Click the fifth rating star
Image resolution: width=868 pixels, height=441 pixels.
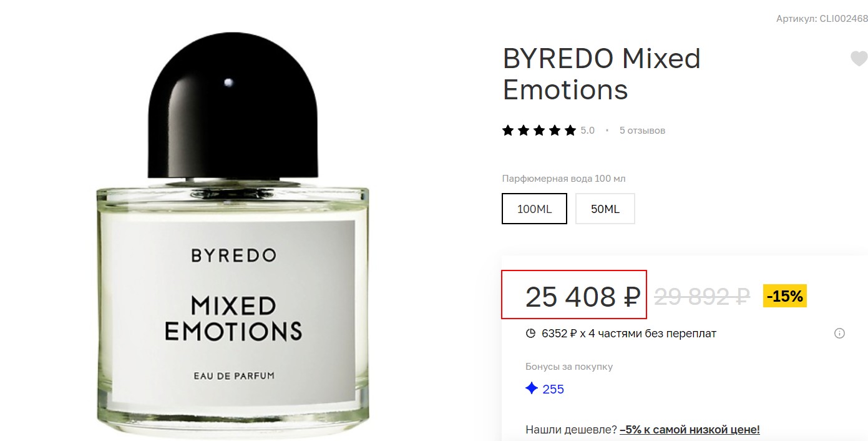click(570, 131)
